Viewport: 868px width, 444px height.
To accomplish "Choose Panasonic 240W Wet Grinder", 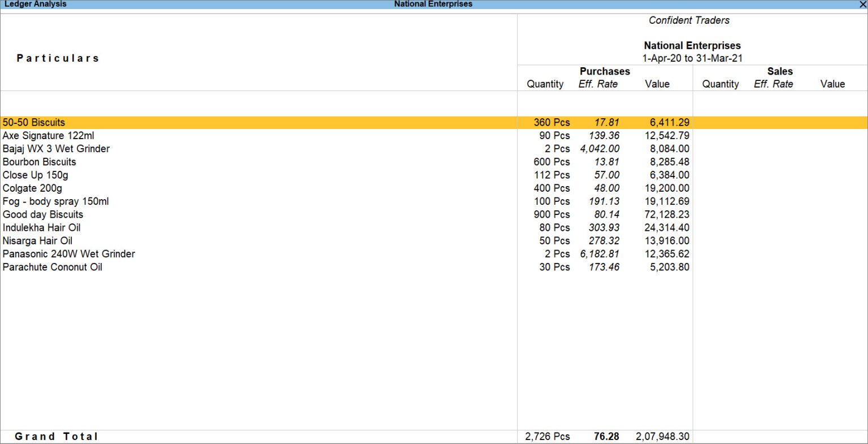I will [68, 254].
